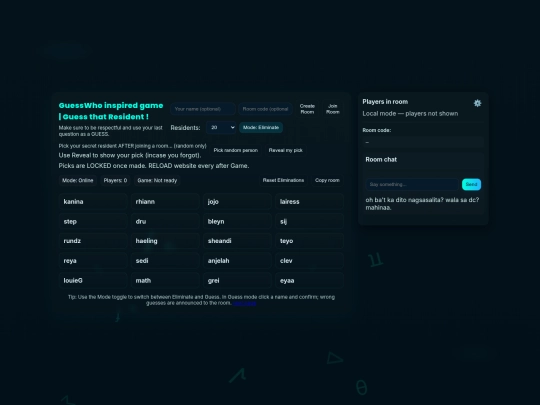This screenshot has height=405, width=540.
Task: Click the Join Room button
Action: [333, 109]
